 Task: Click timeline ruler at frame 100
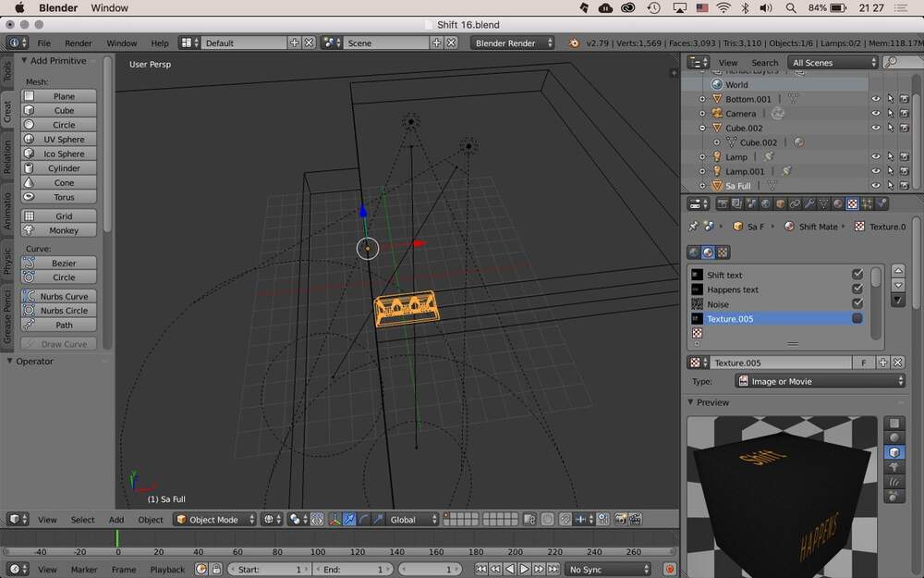coord(318,552)
